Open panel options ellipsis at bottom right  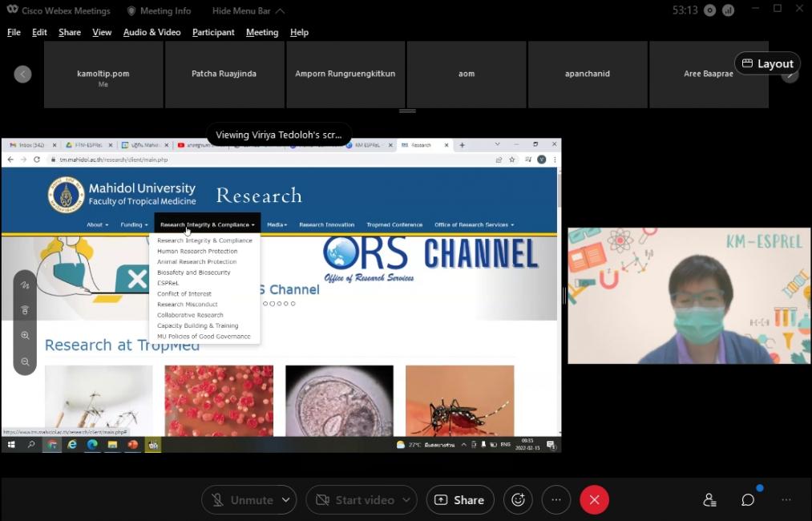click(786, 500)
